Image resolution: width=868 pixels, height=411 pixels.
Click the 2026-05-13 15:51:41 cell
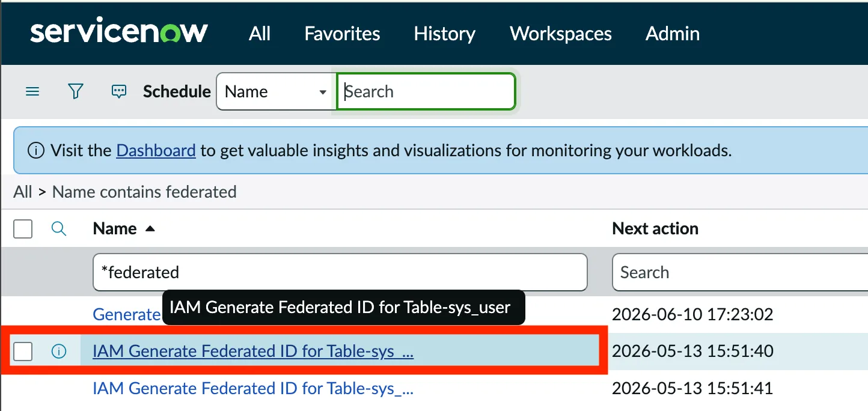click(692, 389)
